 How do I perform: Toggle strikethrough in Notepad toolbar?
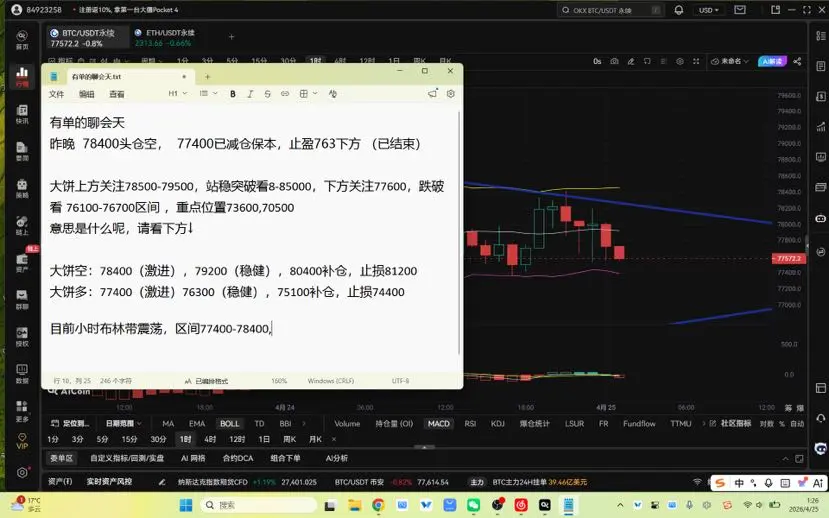click(268, 94)
